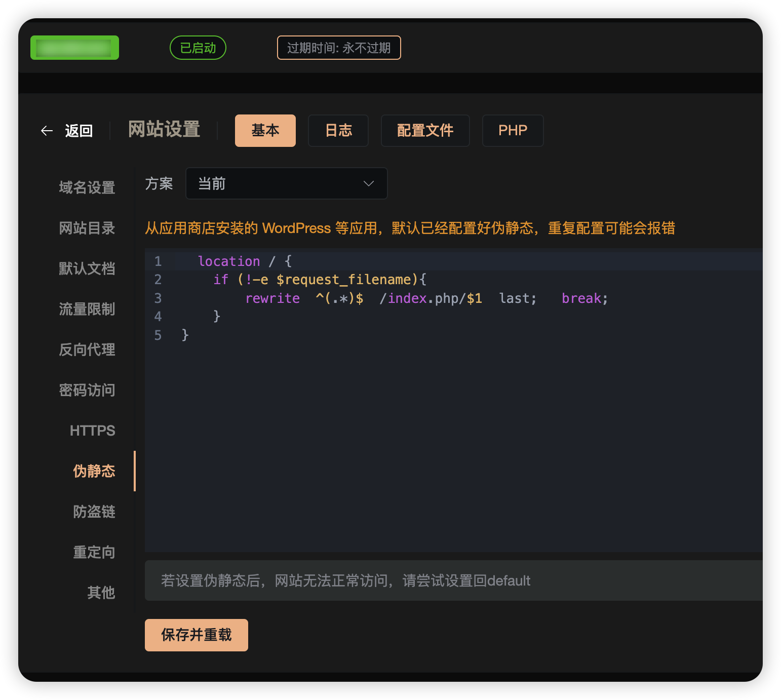Viewport: 781px width, 700px height.
Task: Click the rewrite rule line in editor
Action: 426,298
